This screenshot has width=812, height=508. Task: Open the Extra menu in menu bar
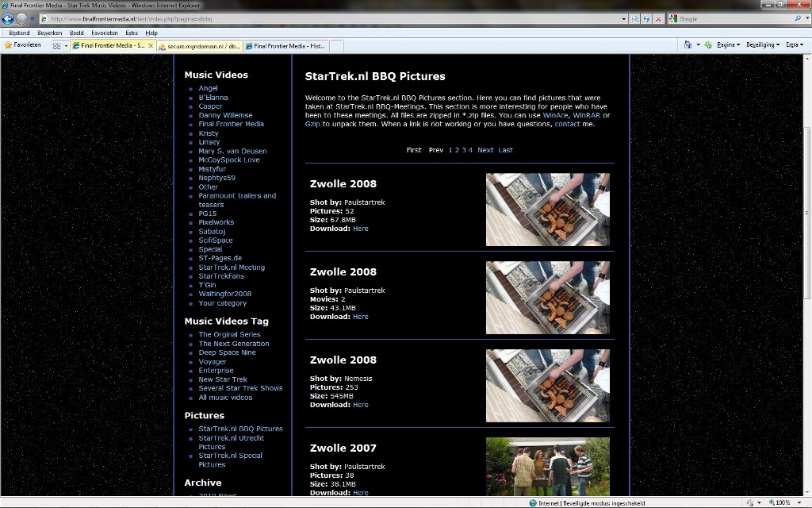[x=132, y=33]
